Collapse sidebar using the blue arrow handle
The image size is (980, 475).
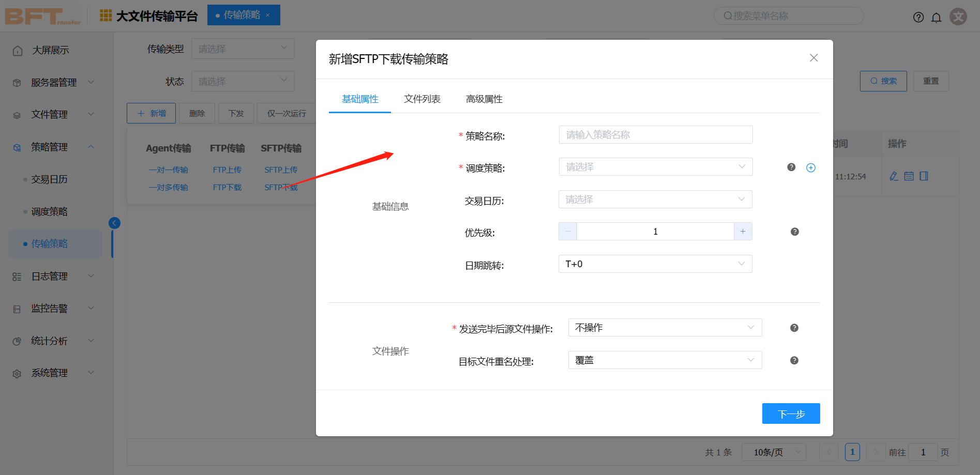click(x=114, y=223)
